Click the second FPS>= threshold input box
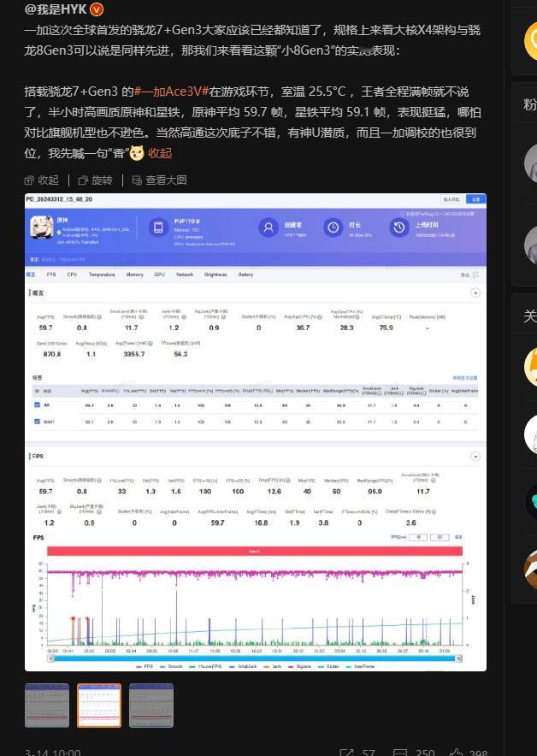Image resolution: width=537 pixels, height=756 pixels. click(440, 537)
